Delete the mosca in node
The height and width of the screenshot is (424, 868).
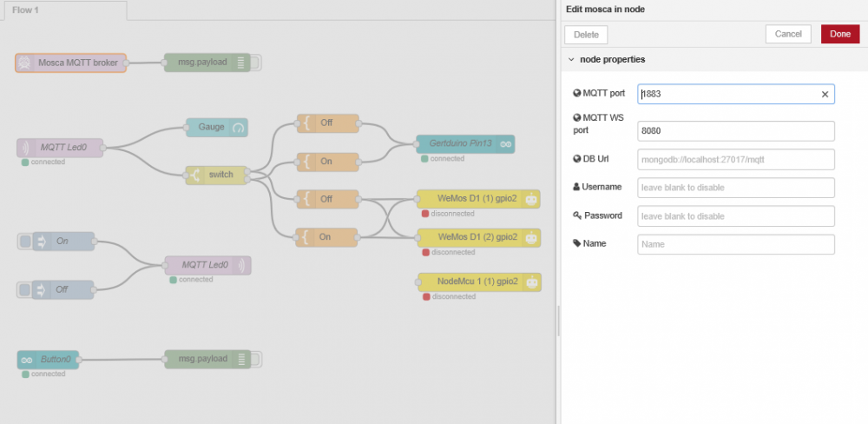[586, 35]
